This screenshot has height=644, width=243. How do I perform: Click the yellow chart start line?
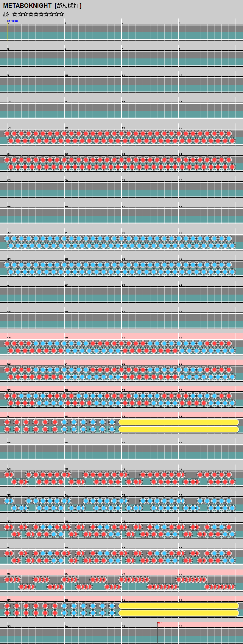pyautogui.click(x=7, y=29)
